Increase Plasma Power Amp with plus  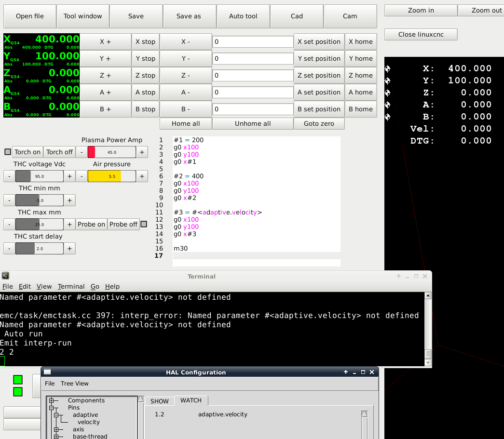[142, 152]
